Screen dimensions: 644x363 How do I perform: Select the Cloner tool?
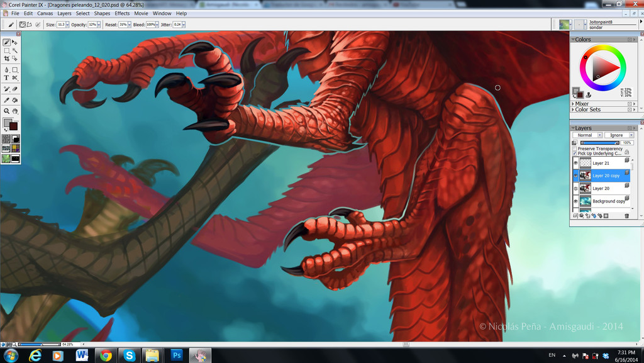tap(6, 89)
